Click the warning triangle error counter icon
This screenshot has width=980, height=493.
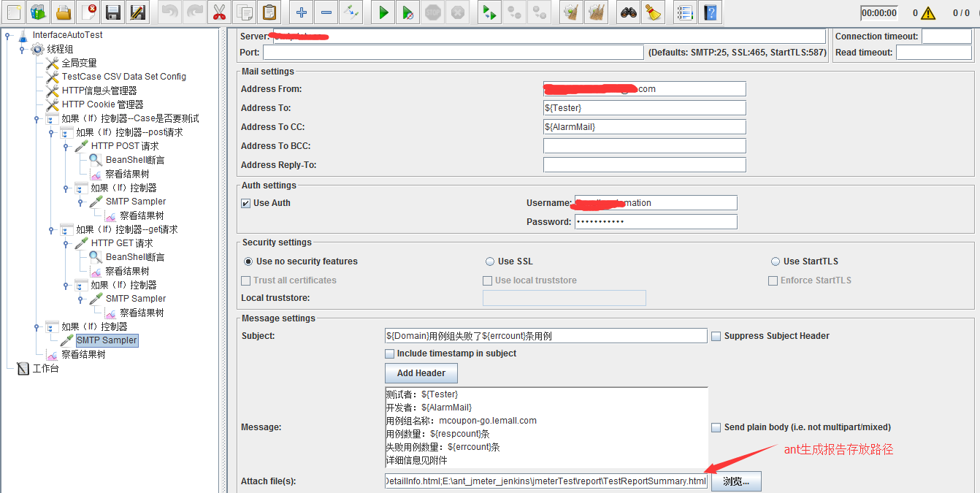click(x=928, y=13)
